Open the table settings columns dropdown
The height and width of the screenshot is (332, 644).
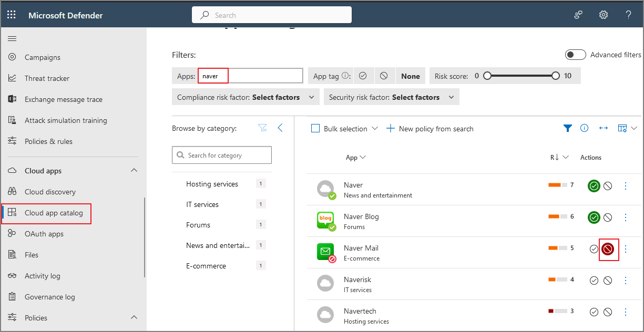pos(628,128)
